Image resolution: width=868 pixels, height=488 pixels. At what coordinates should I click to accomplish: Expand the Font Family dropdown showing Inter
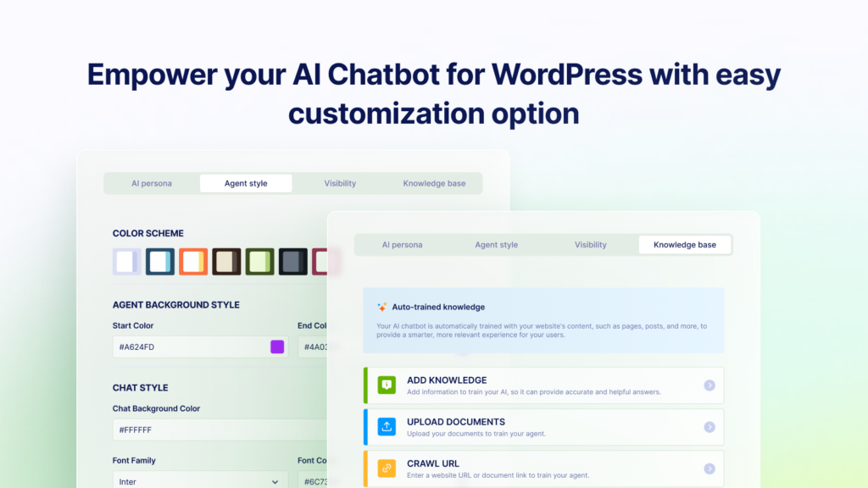[200, 481]
